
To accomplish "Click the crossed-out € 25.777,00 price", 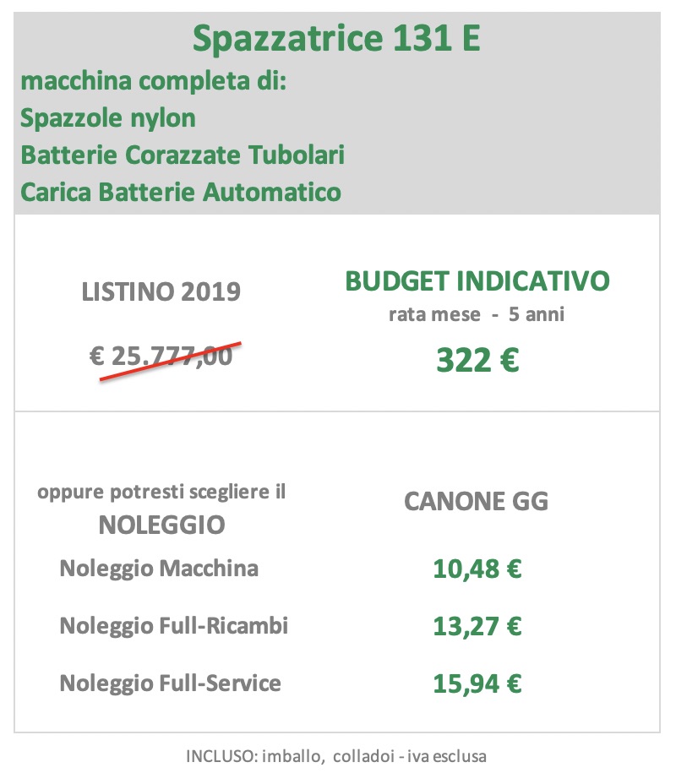I will click(161, 357).
